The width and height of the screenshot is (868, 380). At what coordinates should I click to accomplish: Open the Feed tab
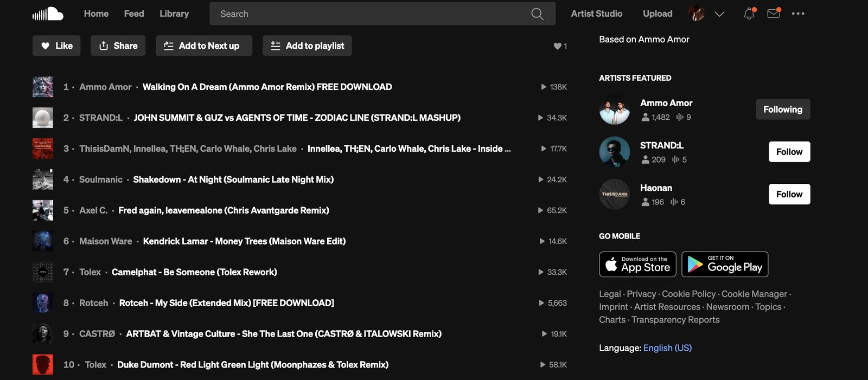[x=134, y=14]
